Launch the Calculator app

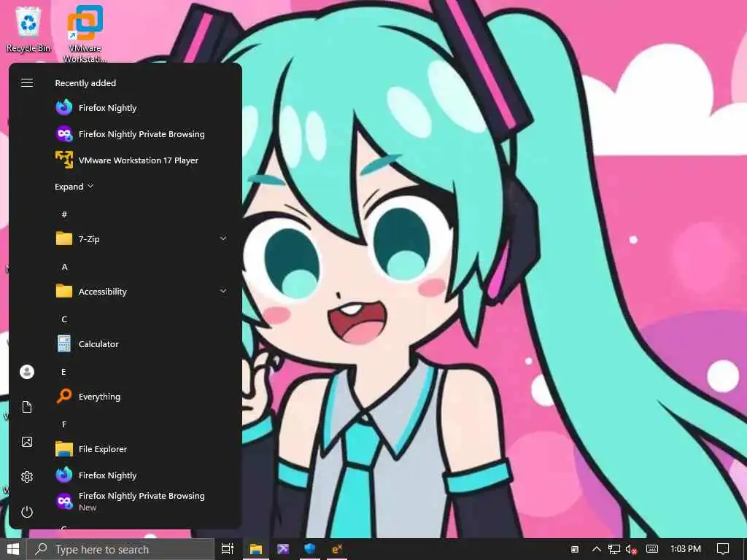141,344
